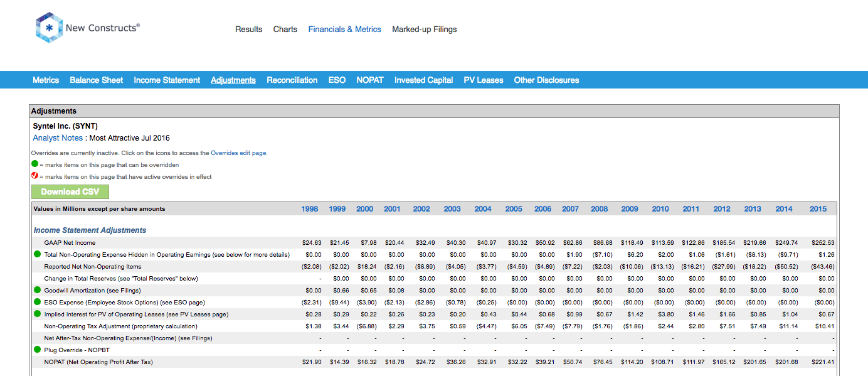This screenshot has height=376, width=868.
Task: Click the "Income Statement Adjustments" section heading
Action: tap(90, 230)
